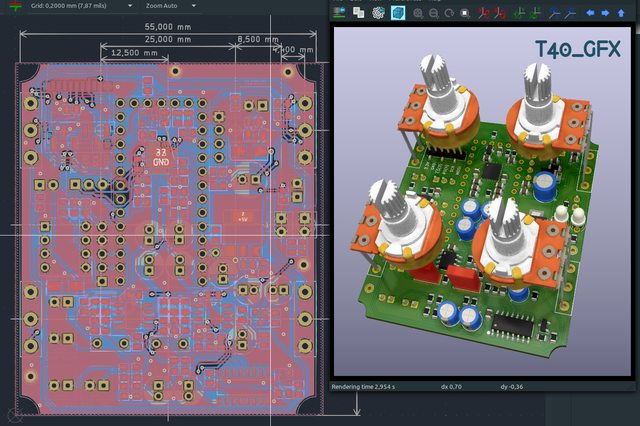This screenshot has width=640, height=426.
Task: Rotate board clockwise around X axis
Action: [x=484, y=13]
